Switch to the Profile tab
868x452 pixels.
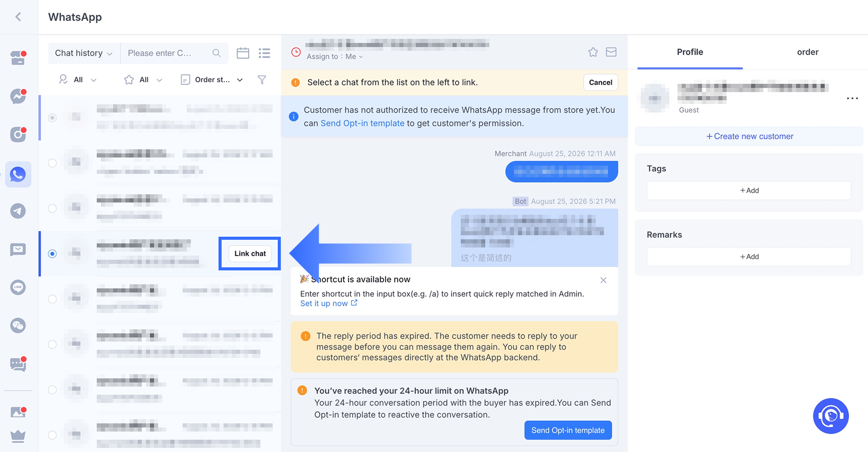[x=690, y=52]
